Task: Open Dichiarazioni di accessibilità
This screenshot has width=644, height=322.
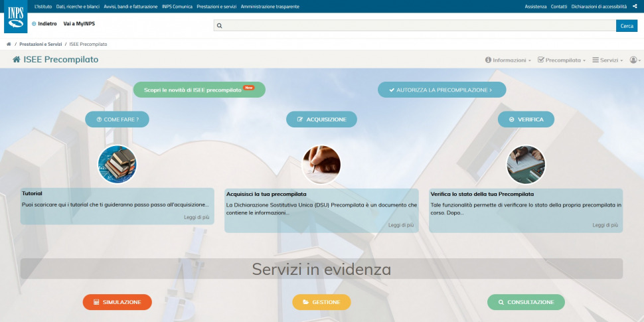Action: pos(599,7)
